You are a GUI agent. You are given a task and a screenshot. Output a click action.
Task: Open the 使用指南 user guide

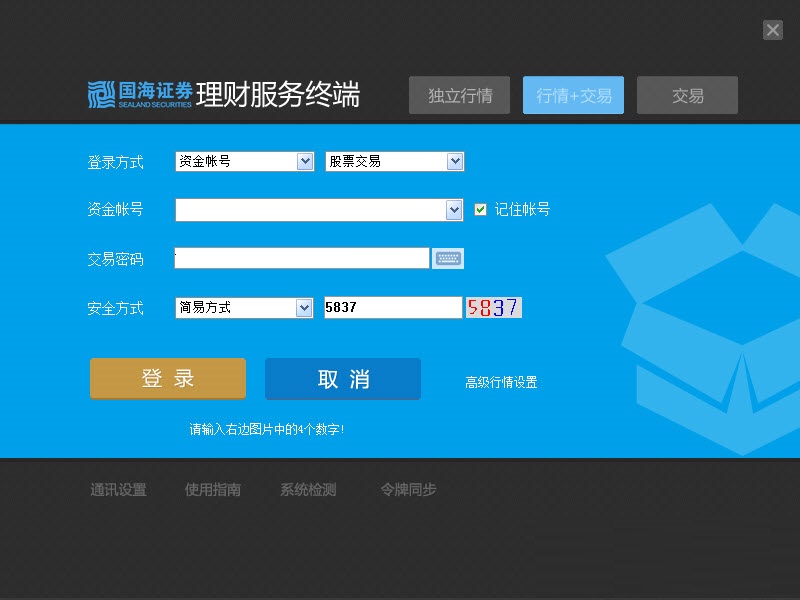(x=213, y=490)
